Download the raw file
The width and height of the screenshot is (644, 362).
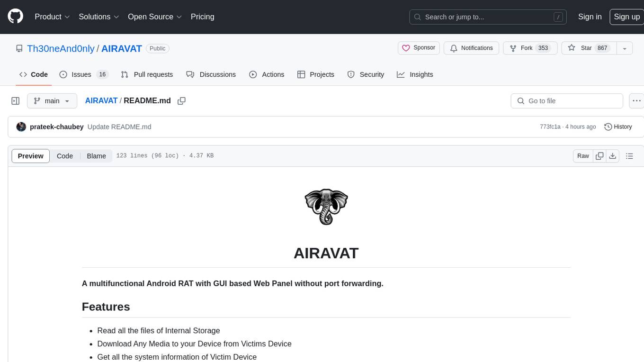(x=613, y=156)
